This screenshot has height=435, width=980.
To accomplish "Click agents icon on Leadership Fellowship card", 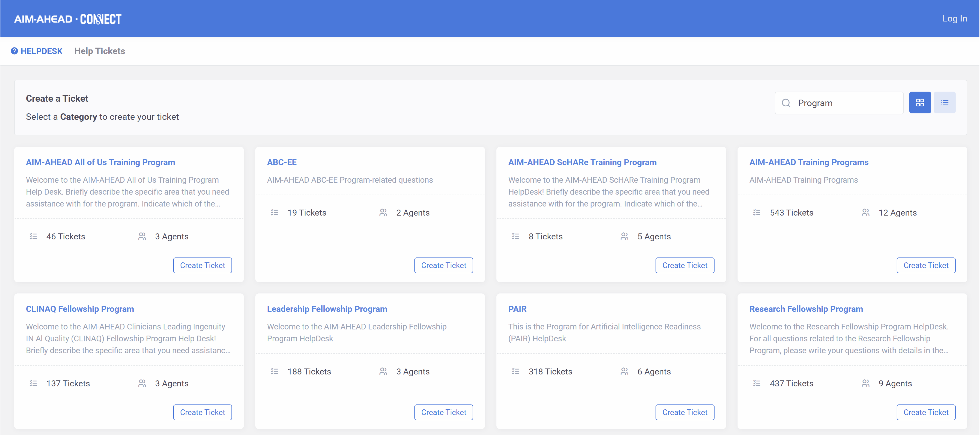I will (383, 371).
